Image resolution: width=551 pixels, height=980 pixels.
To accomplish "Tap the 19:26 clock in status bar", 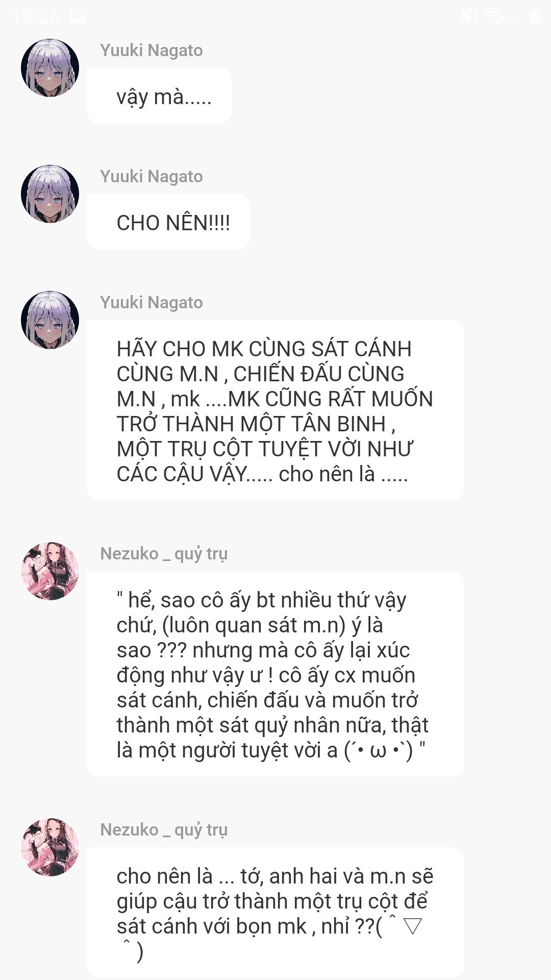I will [36, 17].
